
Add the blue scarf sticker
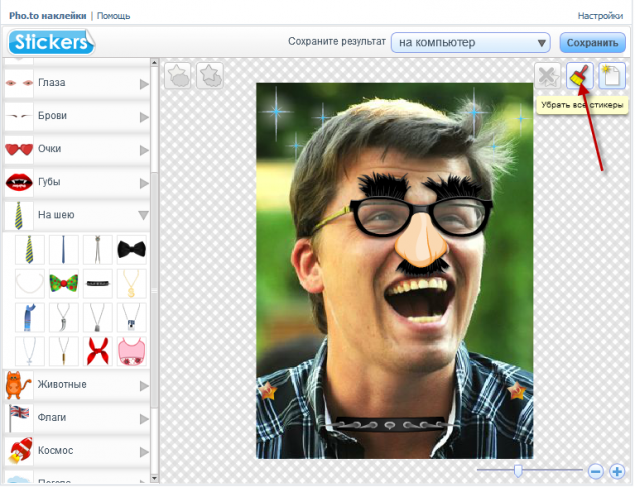click(x=29, y=317)
